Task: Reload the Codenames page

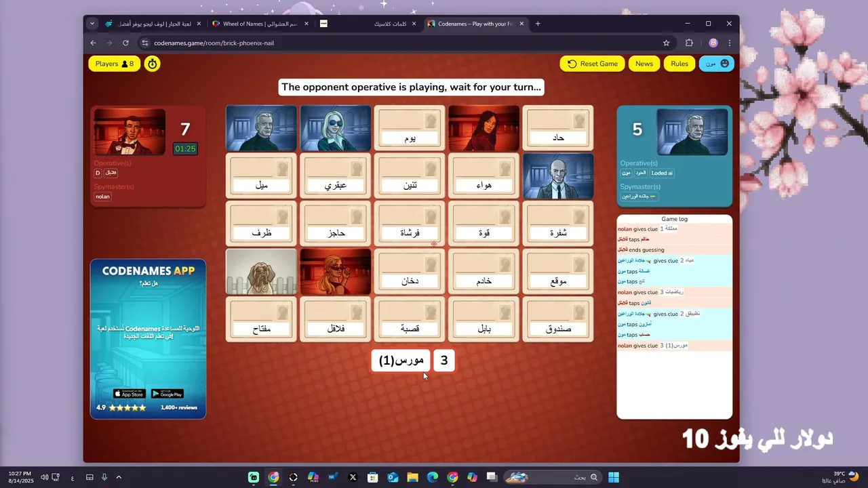Action: [x=125, y=43]
